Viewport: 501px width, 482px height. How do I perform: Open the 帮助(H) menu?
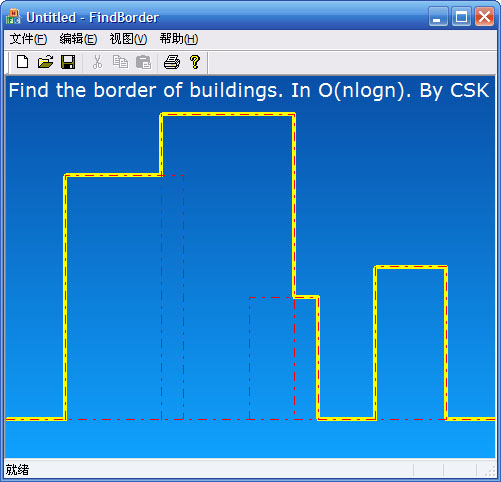pyautogui.click(x=179, y=39)
